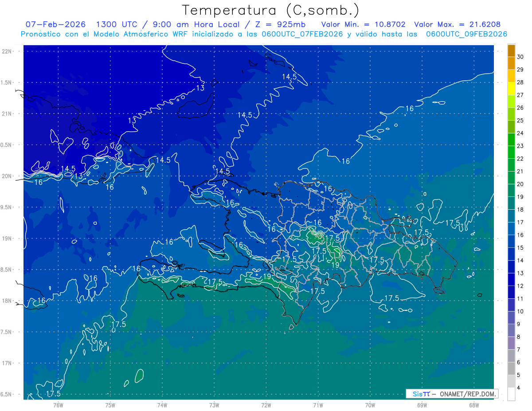This screenshot has height=411, width=532.
Task: Click the '4' label on the color scale
Action: pyautogui.click(x=519, y=388)
